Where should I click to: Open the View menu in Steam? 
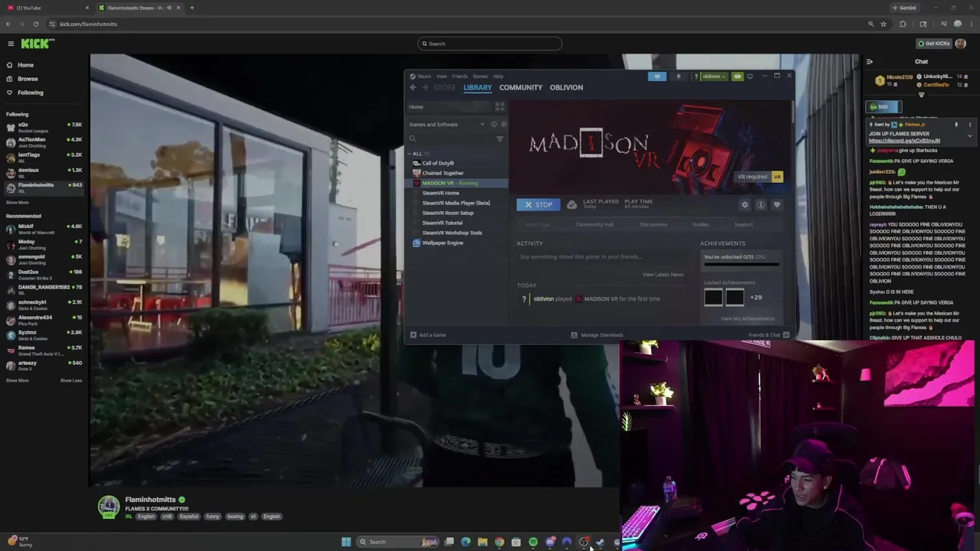pos(442,77)
